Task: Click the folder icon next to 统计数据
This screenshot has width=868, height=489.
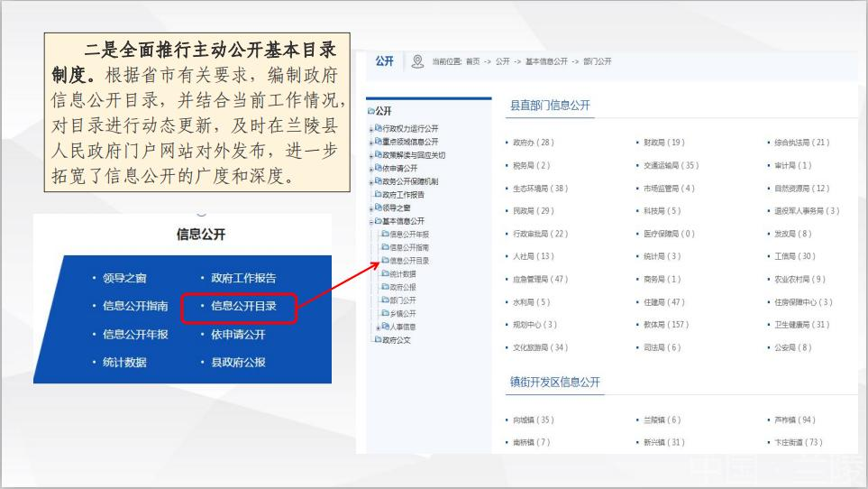Action: [x=386, y=273]
